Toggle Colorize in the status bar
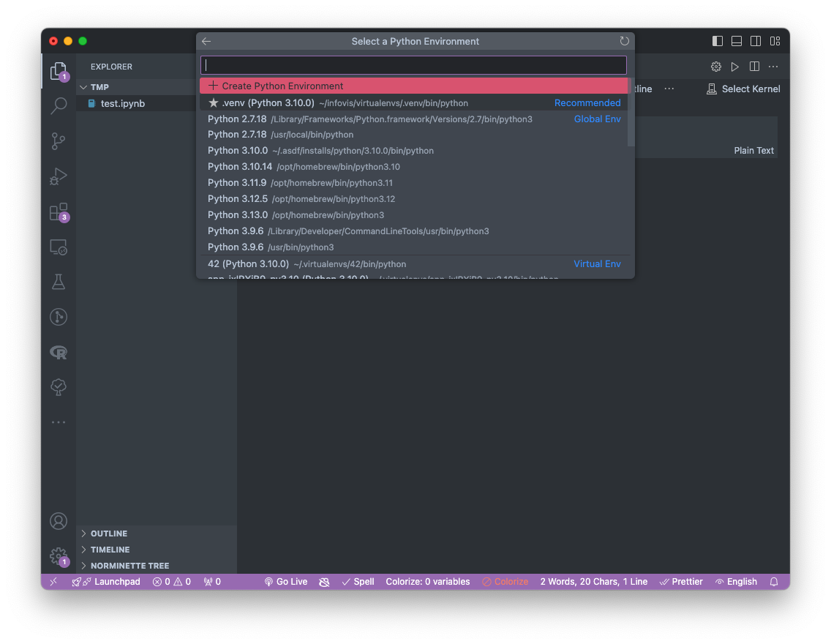The width and height of the screenshot is (831, 644). tap(505, 582)
